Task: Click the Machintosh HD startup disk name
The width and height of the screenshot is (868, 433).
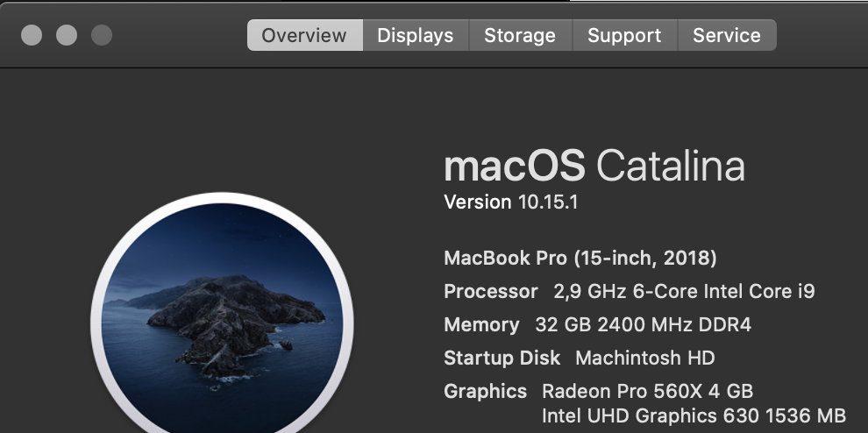Action: pos(645,358)
